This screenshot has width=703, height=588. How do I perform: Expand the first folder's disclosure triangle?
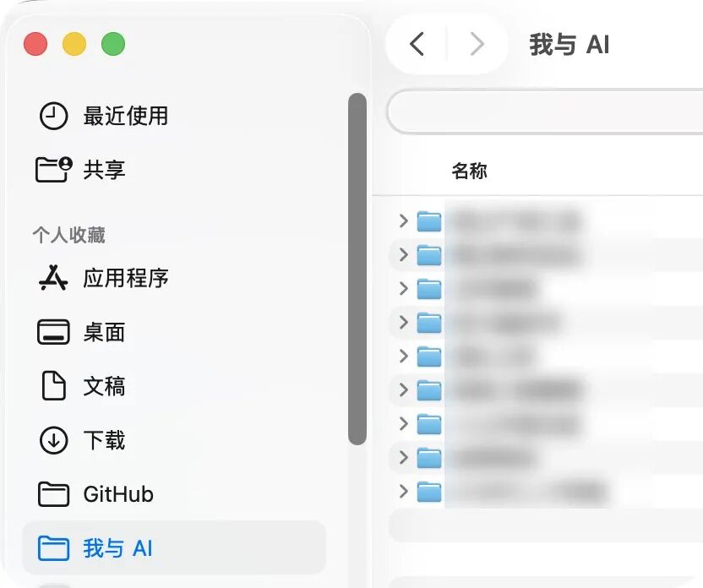[x=402, y=220]
